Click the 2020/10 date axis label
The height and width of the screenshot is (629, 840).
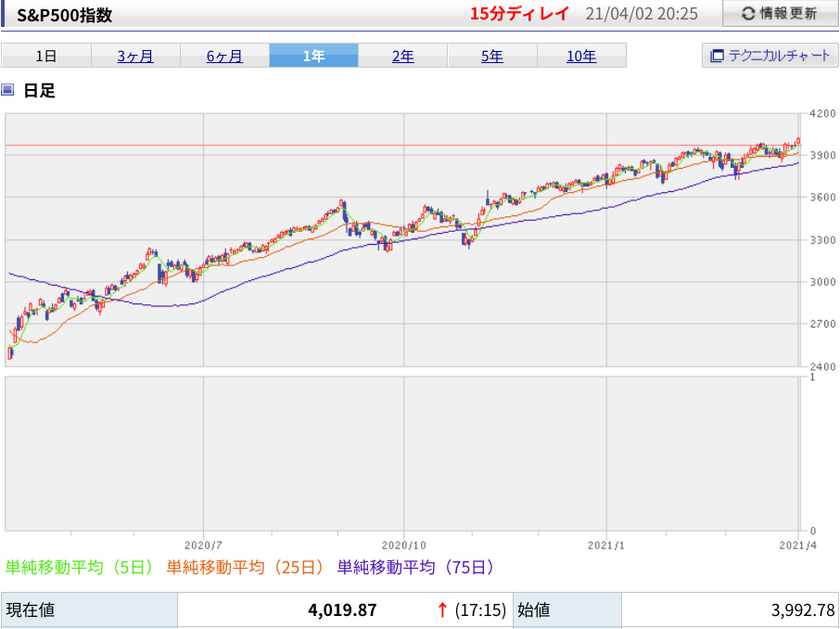click(404, 546)
